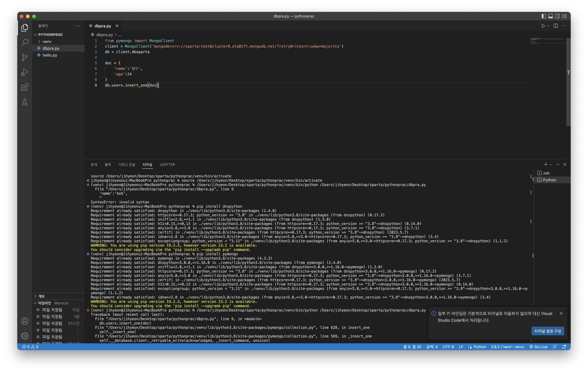Open the Source Control view
Viewport: 588px width, 373px height.
point(25,57)
